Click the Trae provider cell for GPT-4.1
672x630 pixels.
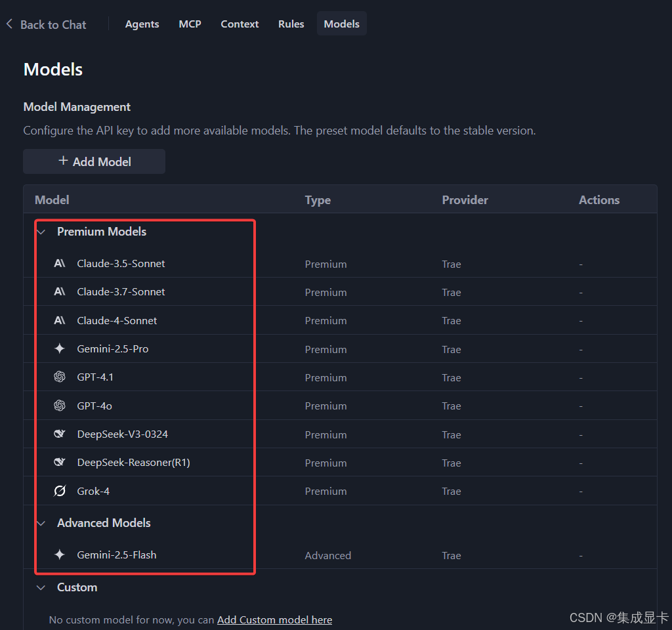pos(451,377)
